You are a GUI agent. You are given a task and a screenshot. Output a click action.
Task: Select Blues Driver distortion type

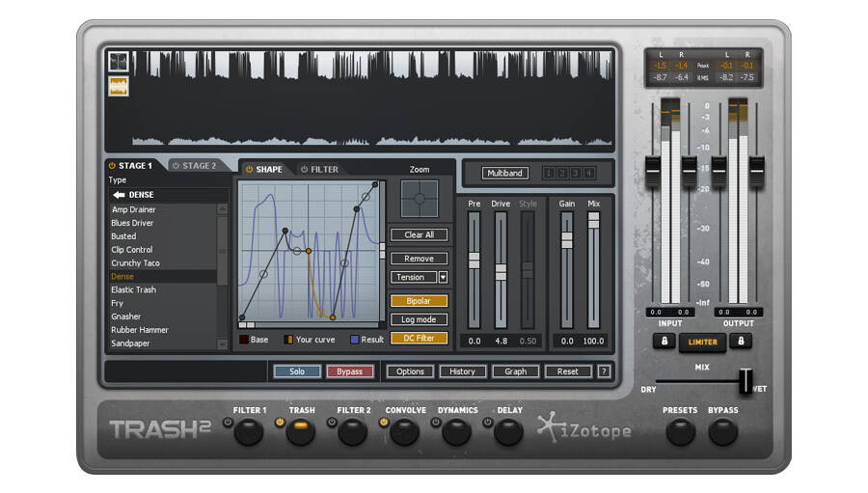pyautogui.click(x=163, y=223)
